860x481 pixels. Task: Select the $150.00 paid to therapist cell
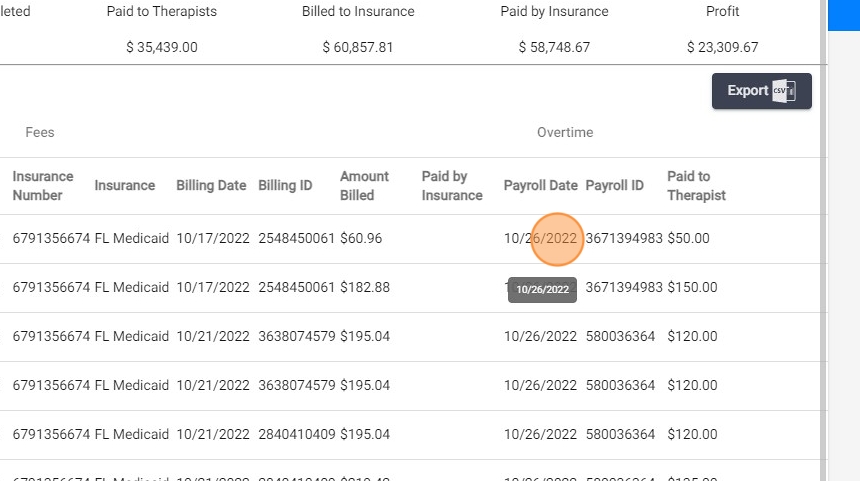(x=692, y=288)
